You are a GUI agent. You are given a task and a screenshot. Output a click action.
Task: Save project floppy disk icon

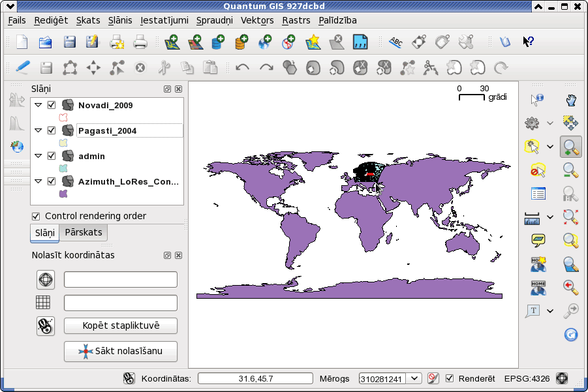(69, 42)
